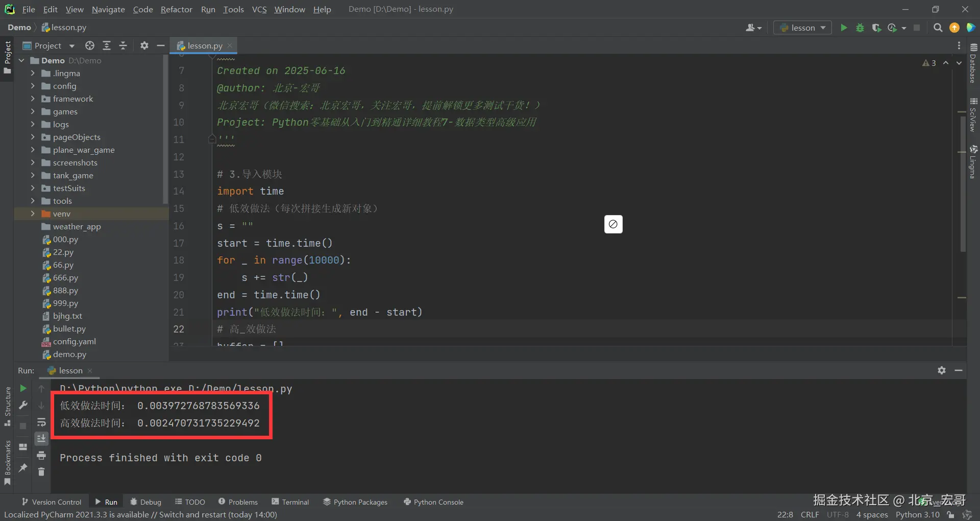
Task: Hide the Project tool window
Action: click(x=161, y=45)
